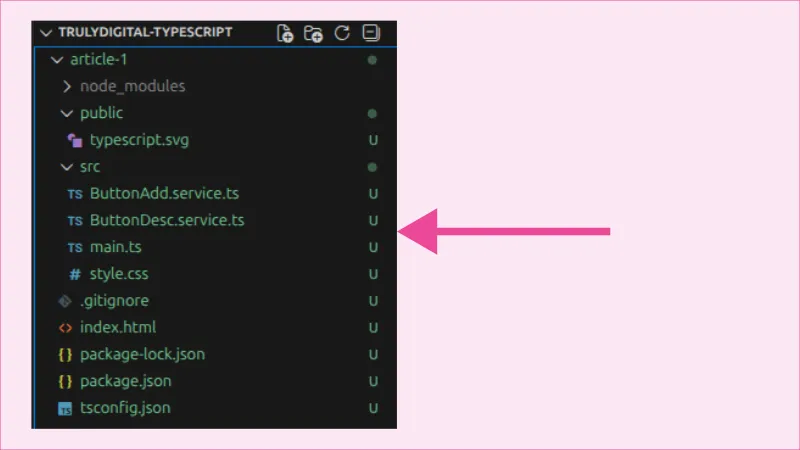
Task: Open the style.css file
Action: click(x=119, y=274)
